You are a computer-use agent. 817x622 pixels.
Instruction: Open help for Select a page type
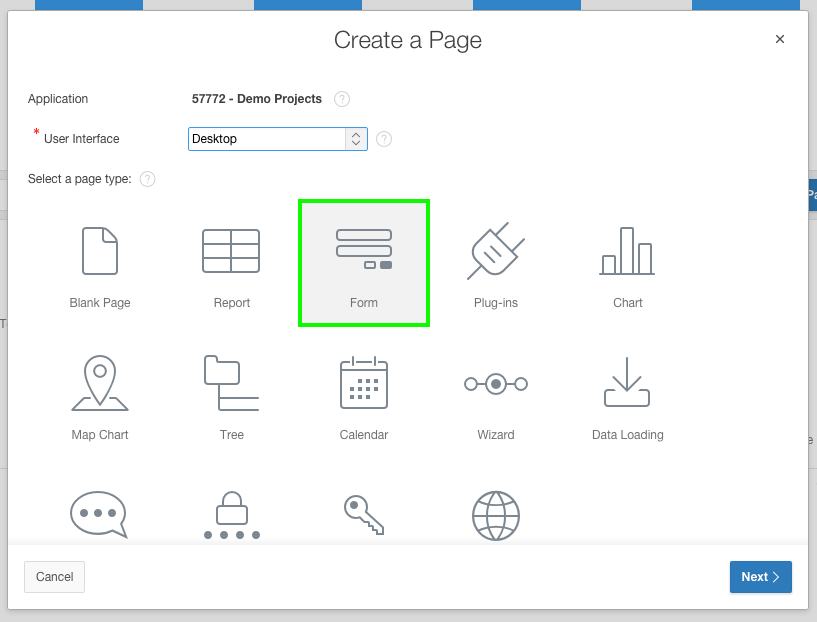(147, 179)
